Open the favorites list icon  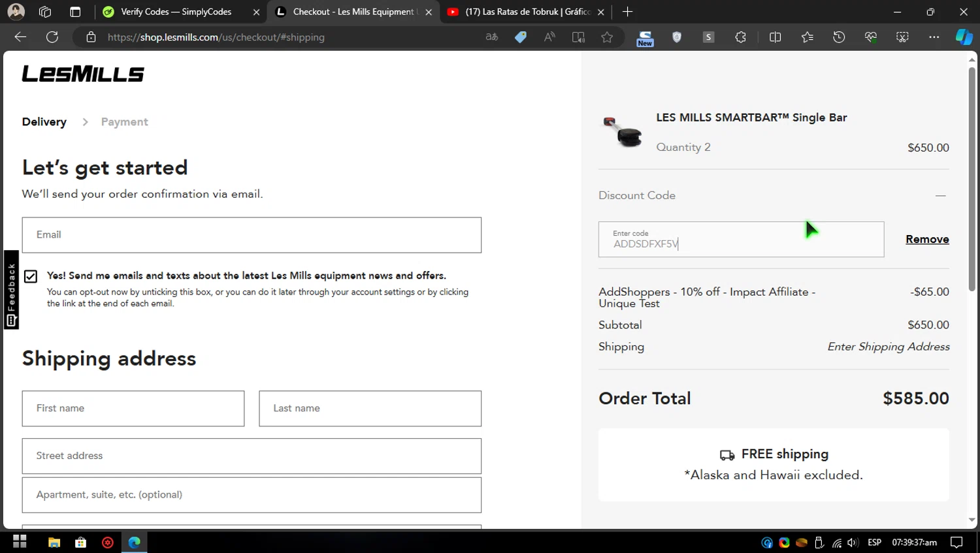point(808,37)
